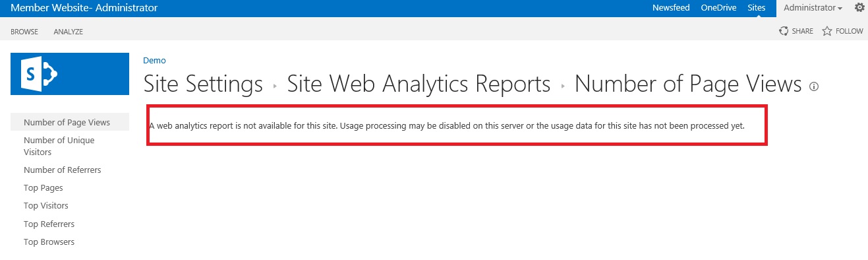The height and width of the screenshot is (260, 868).
Task: Expand the Administrator account dropdown
Action: [813, 8]
